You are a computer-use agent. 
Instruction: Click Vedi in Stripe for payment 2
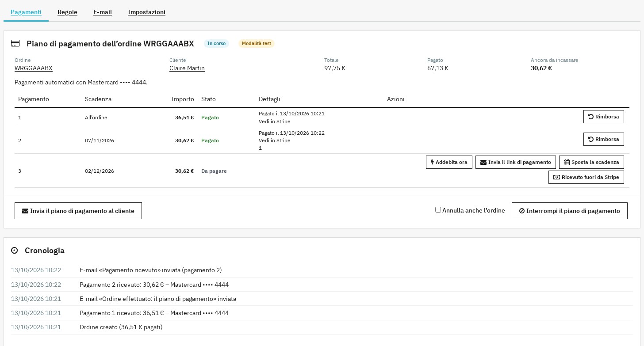[275, 141]
